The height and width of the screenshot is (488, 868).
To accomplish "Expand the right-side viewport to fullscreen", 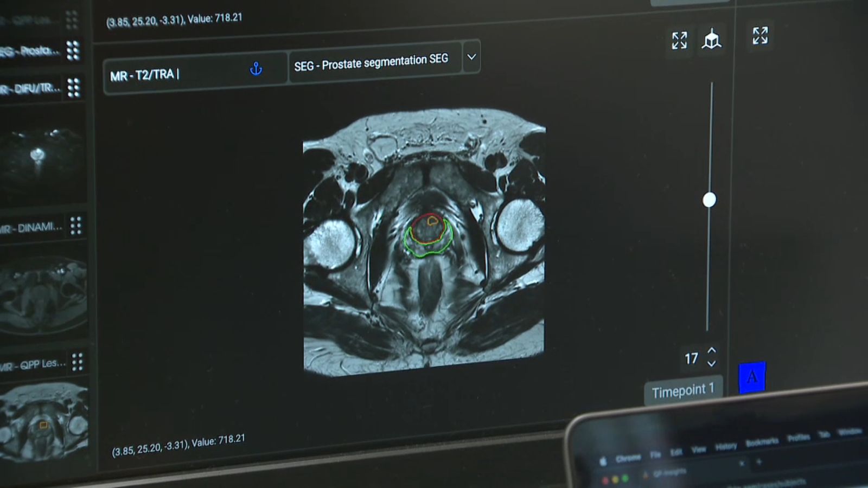I will point(760,36).
